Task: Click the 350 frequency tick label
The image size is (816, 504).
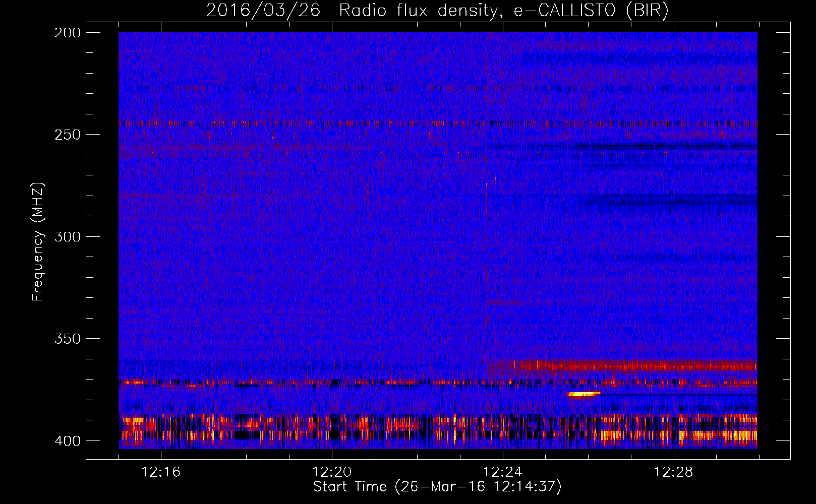Action: pos(67,339)
